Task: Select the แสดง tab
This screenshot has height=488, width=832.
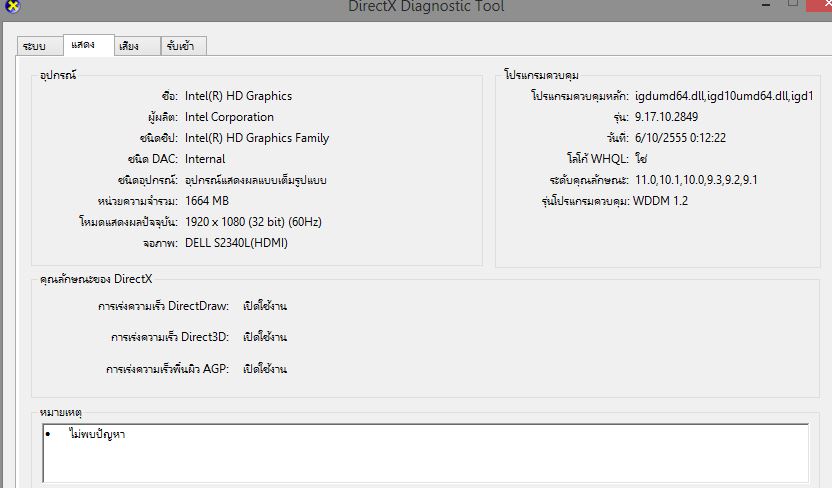Action: [89, 45]
